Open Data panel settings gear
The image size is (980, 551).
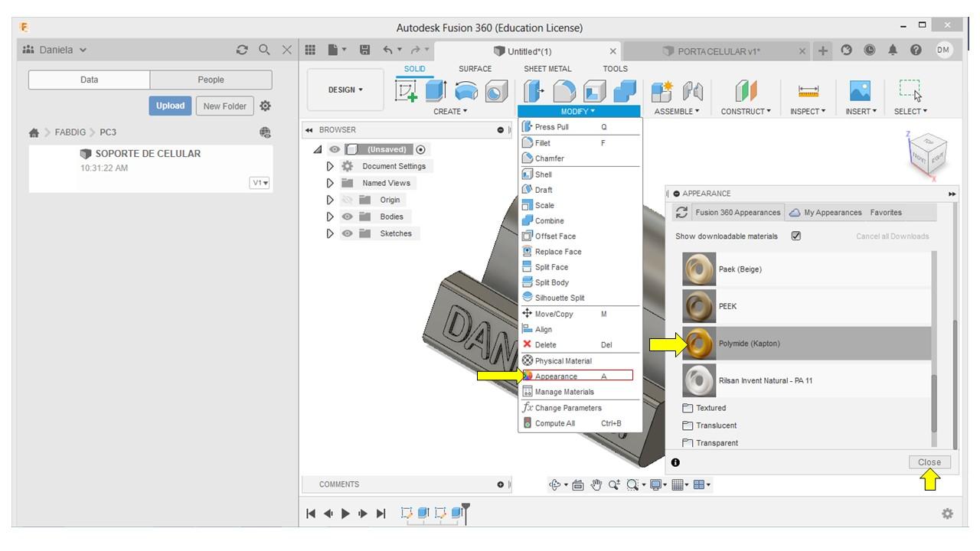(x=266, y=106)
